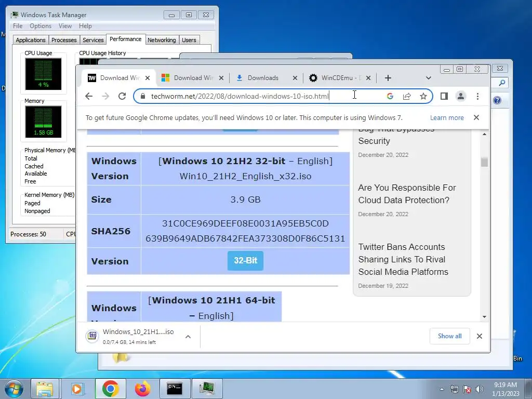
Task: View site security padlock info
Action: click(143, 96)
